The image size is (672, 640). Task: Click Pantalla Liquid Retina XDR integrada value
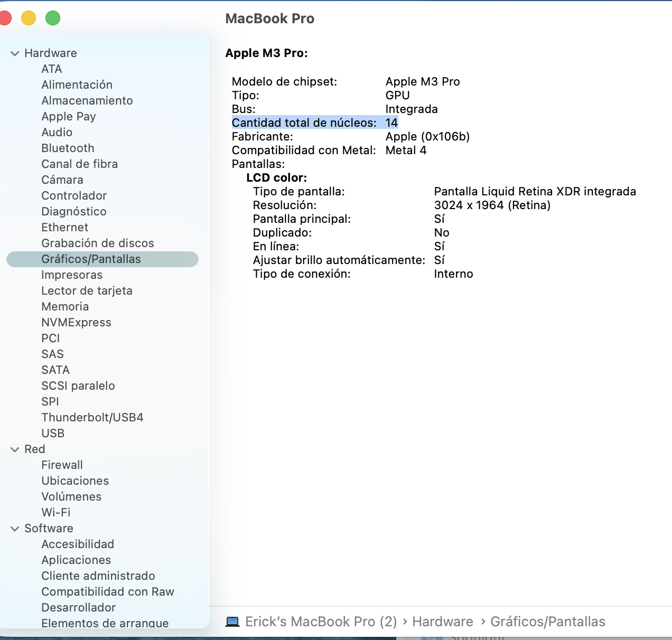pyautogui.click(x=535, y=192)
